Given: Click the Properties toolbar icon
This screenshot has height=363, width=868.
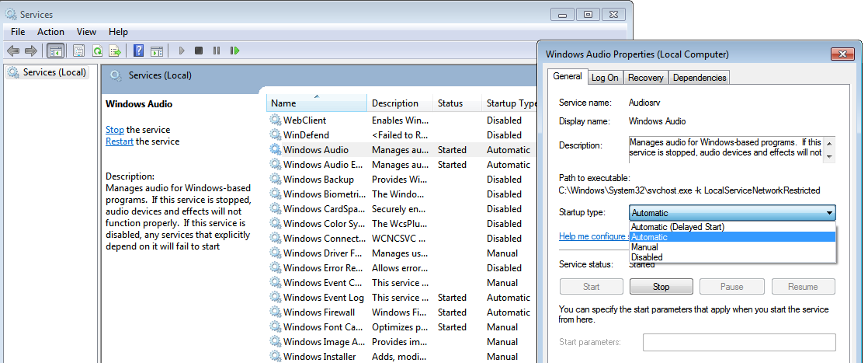Looking at the screenshot, I should pyautogui.click(x=78, y=51).
